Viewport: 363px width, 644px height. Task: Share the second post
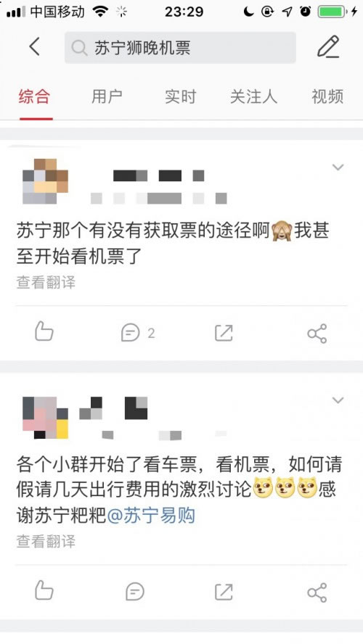(317, 593)
